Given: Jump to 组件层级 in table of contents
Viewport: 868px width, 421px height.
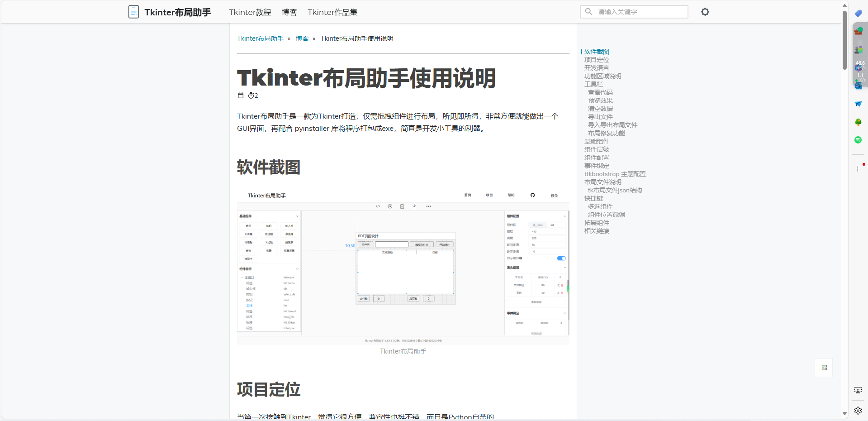Looking at the screenshot, I should coord(597,149).
